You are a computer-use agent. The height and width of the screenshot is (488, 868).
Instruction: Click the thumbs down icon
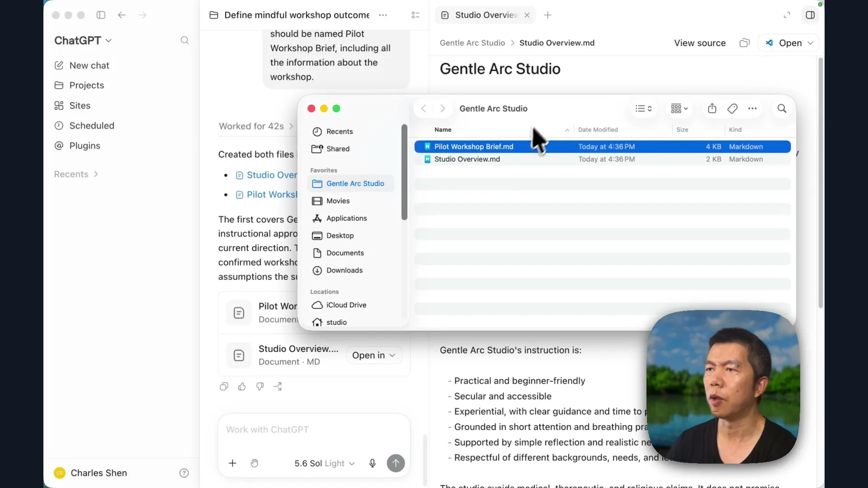tap(260, 386)
